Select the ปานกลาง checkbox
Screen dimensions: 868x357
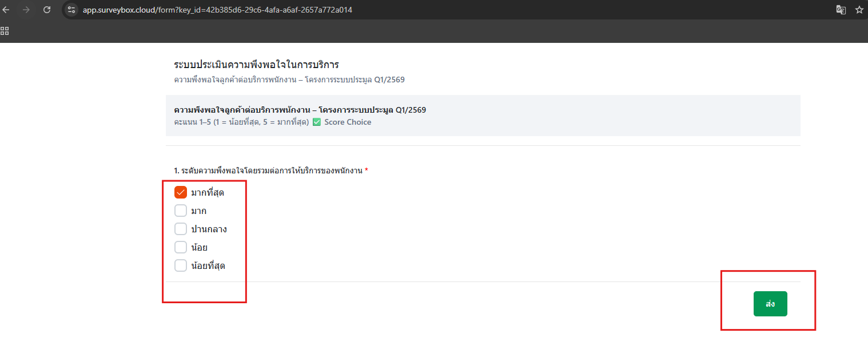tap(181, 229)
